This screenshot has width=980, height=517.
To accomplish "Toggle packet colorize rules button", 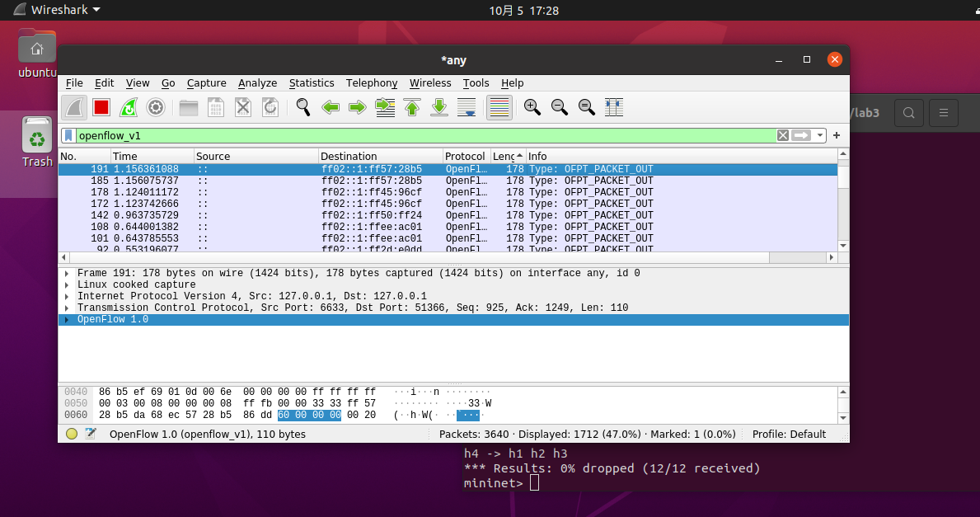I will pos(499,107).
